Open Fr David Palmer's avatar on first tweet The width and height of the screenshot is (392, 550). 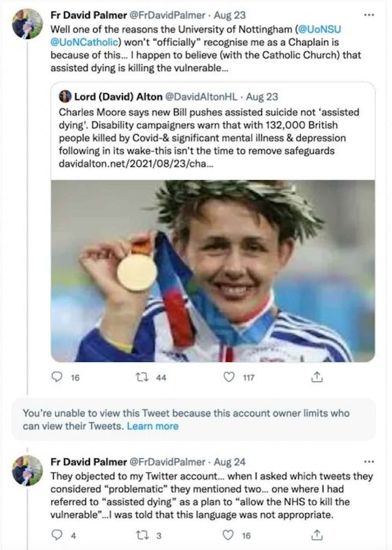28,24
